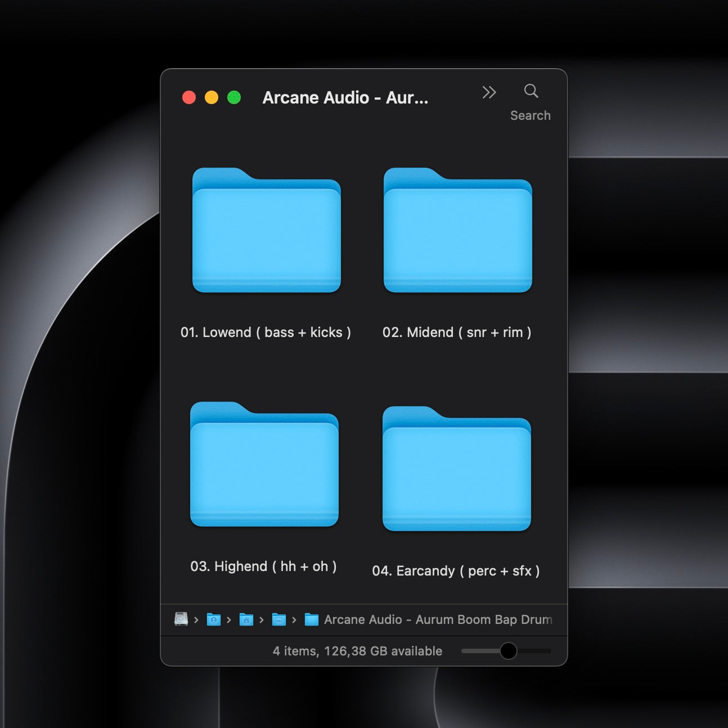Click the third folder icon in path bar
Screen dimensions: 728x728
279,619
